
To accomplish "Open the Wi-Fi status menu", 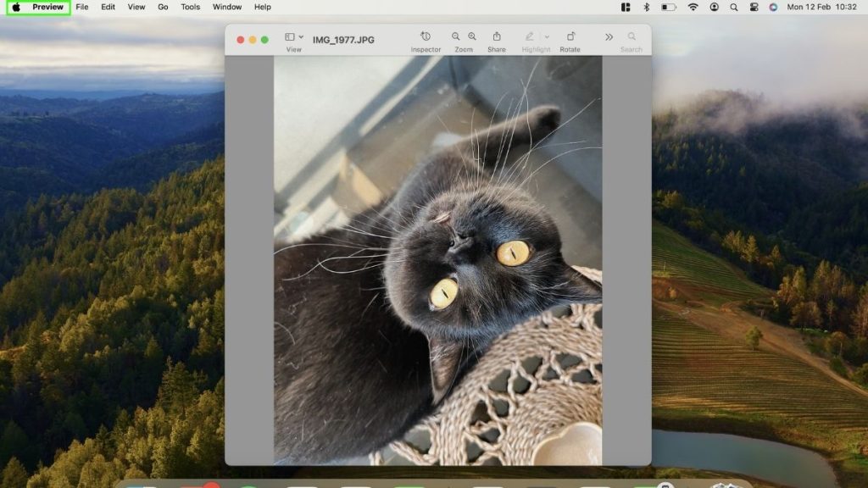I will click(693, 7).
